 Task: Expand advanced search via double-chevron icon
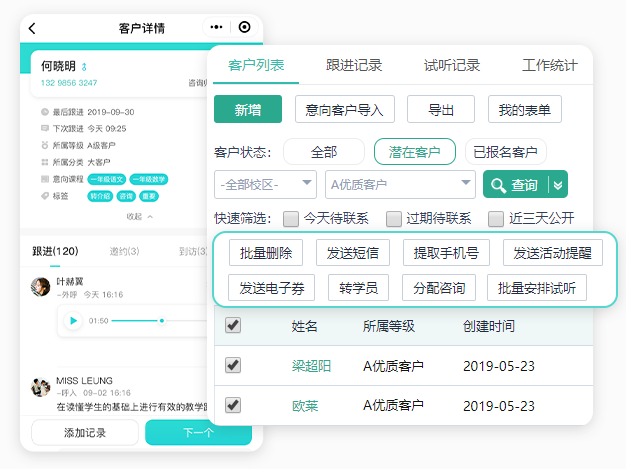[x=558, y=185]
